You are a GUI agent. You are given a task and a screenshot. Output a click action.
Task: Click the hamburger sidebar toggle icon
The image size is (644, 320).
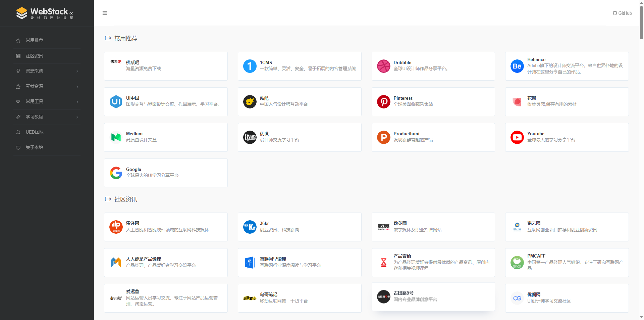105,13
